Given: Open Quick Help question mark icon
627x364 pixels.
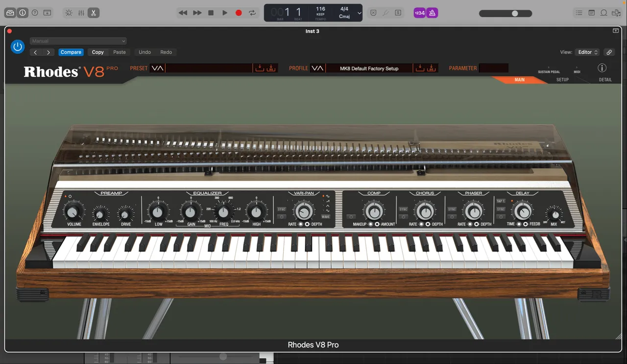Looking at the screenshot, I should coord(35,13).
